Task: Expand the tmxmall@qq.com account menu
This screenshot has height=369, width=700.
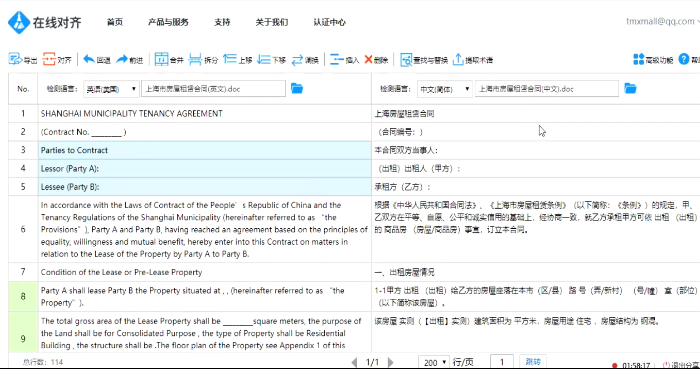Action: (x=662, y=21)
